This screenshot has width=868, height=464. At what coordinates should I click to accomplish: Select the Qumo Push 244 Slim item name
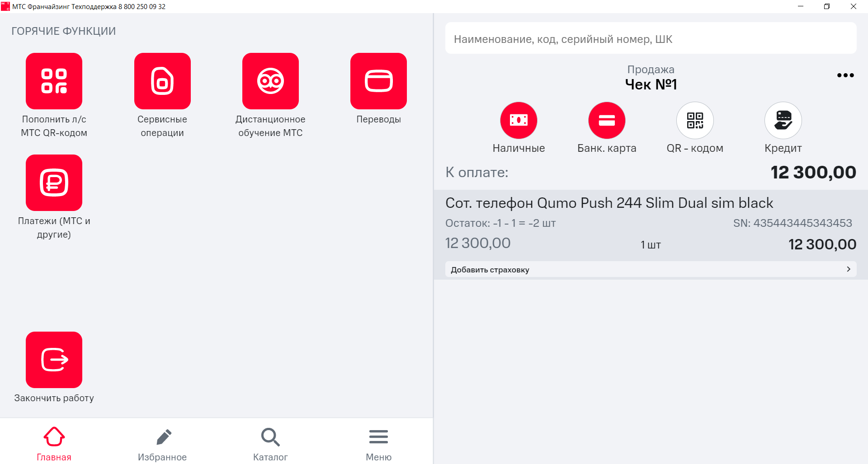pos(609,203)
